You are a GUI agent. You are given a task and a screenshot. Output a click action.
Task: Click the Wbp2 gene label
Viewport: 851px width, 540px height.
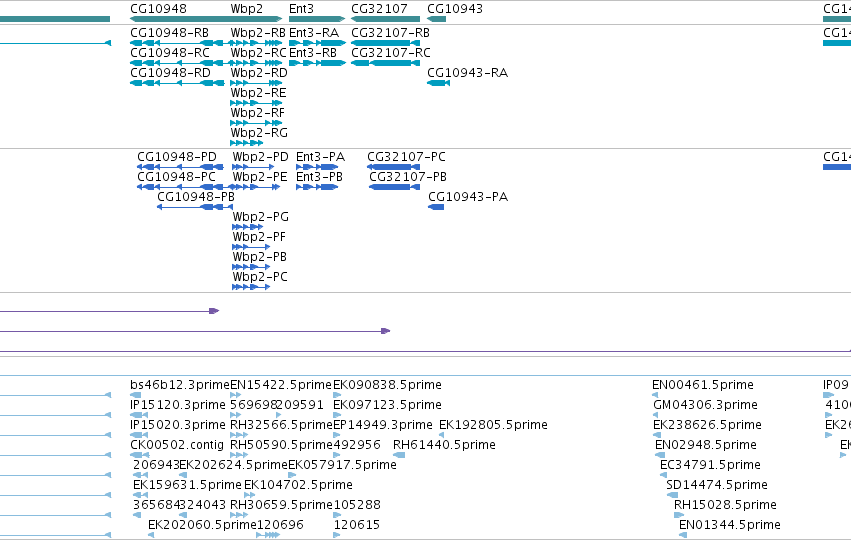coord(246,9)
